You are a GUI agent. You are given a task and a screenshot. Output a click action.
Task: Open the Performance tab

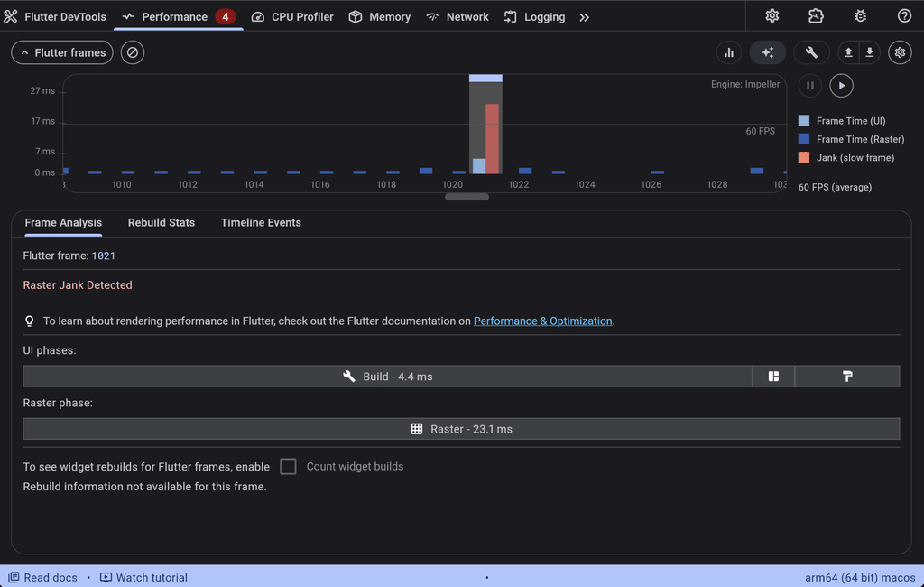pos(178,16)
